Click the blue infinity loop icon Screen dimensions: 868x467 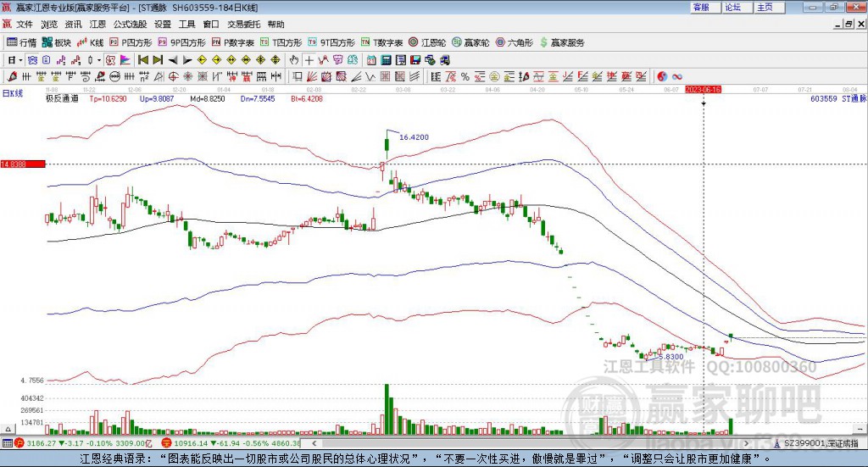point(677,77)
